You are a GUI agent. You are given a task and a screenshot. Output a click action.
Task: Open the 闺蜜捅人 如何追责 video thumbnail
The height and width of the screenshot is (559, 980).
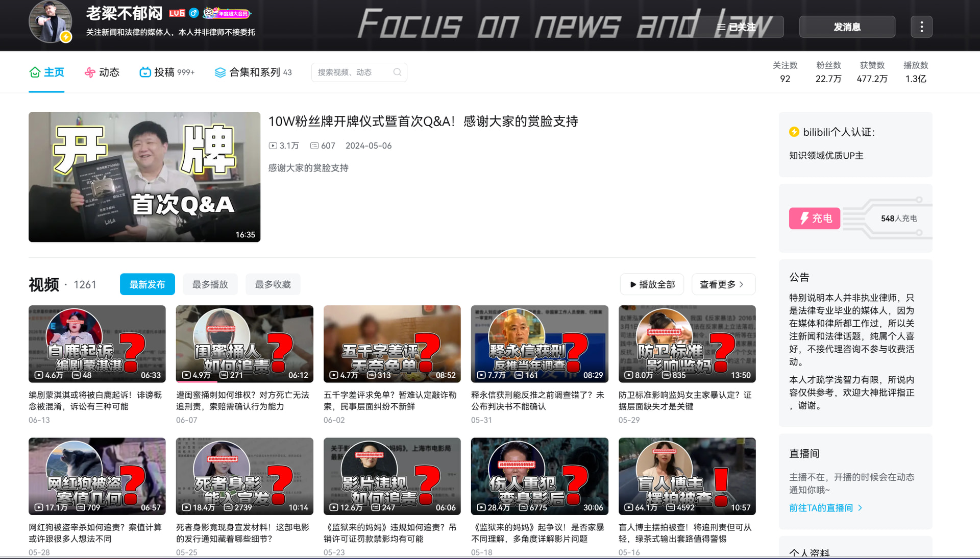click(x=244, y=344)
